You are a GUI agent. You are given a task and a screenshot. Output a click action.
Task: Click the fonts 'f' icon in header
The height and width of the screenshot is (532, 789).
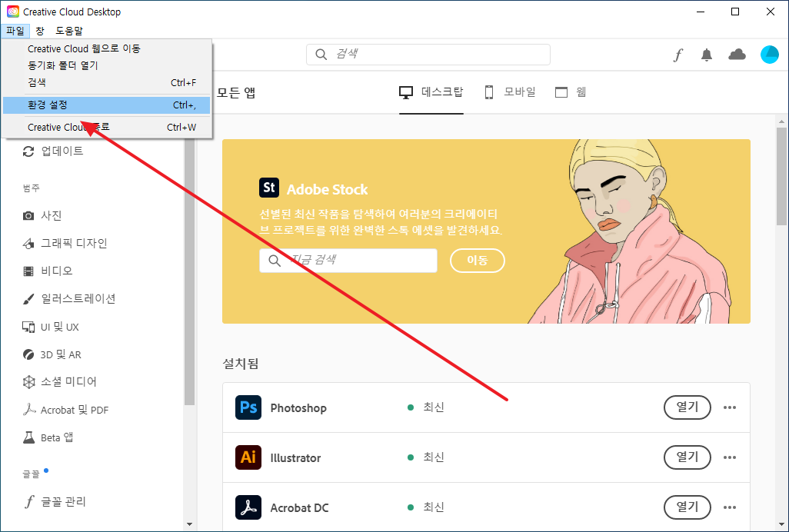678,55
